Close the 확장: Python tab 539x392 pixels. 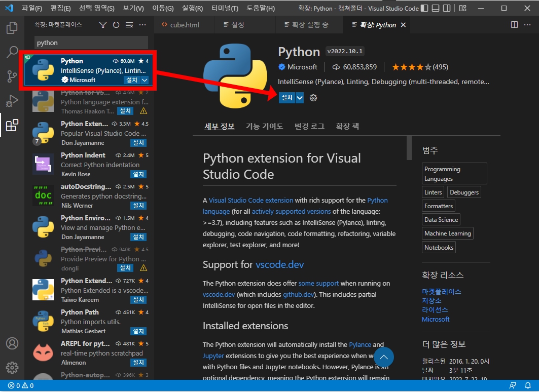point(403,25)
